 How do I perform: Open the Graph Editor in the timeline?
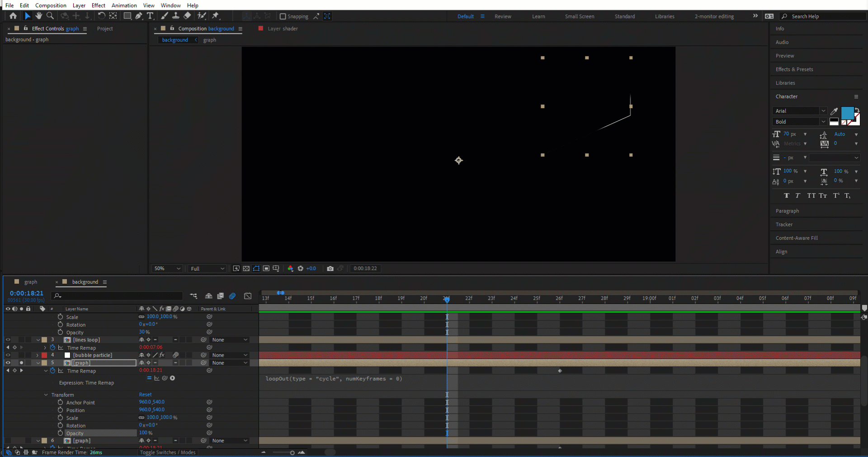(248, 296)
